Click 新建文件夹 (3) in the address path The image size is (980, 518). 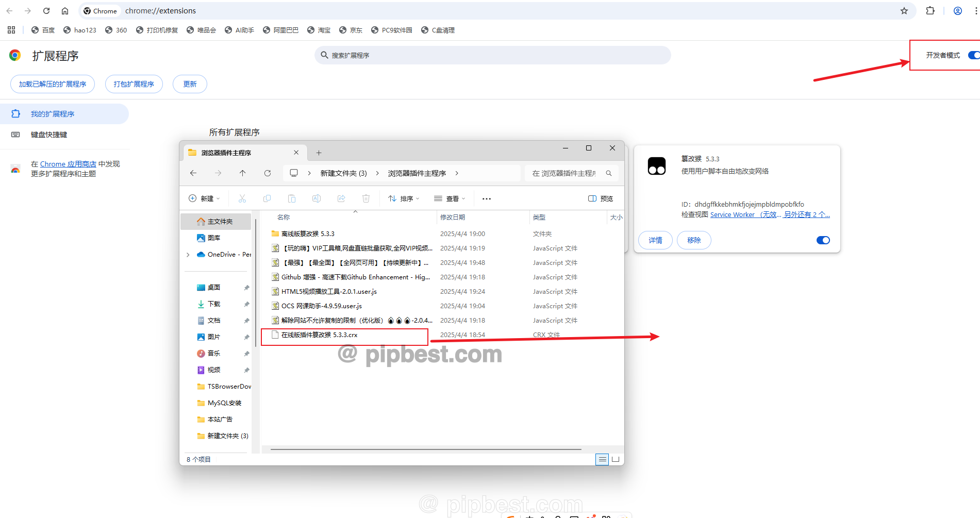[x=344, y=173]
